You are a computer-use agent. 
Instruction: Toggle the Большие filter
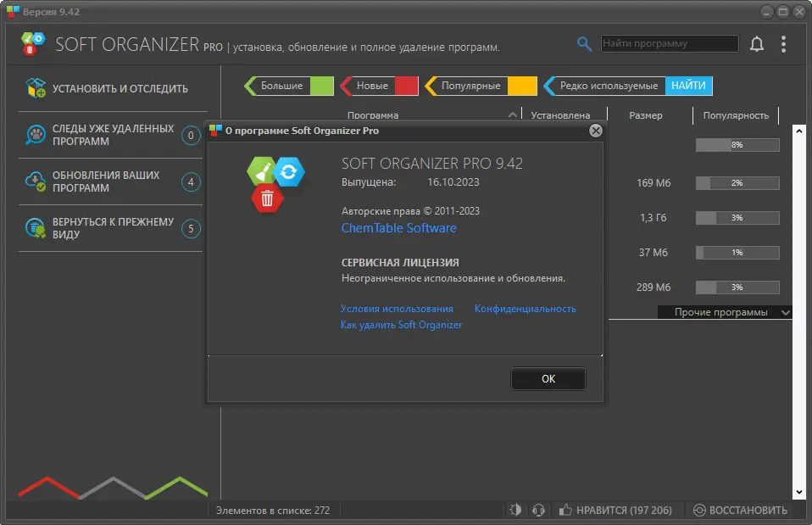click(288, 86)
